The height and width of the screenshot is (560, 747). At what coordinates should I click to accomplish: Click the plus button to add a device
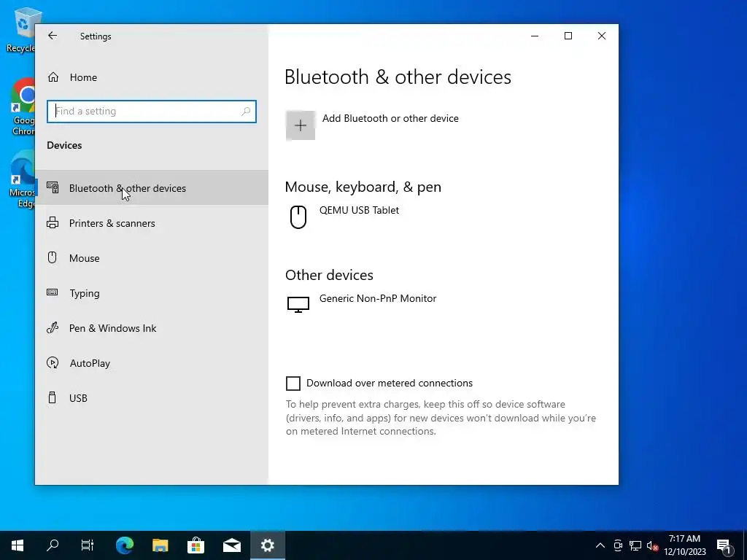click(x=300, y=125)
